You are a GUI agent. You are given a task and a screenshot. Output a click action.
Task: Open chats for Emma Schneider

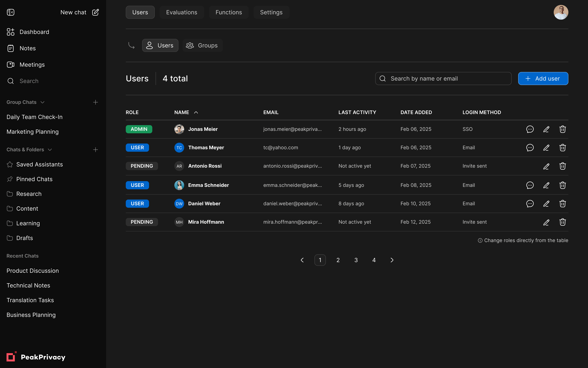[x=530, y=185]
